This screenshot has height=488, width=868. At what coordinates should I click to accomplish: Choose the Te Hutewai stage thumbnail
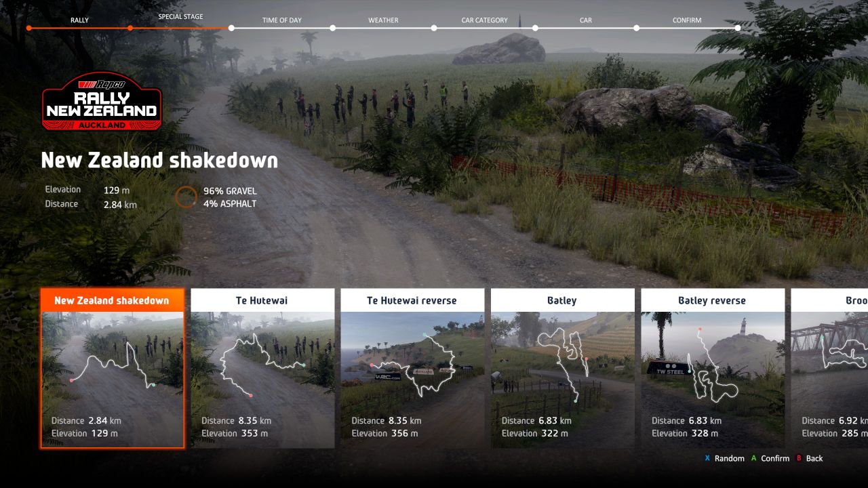tap(262, 368)
